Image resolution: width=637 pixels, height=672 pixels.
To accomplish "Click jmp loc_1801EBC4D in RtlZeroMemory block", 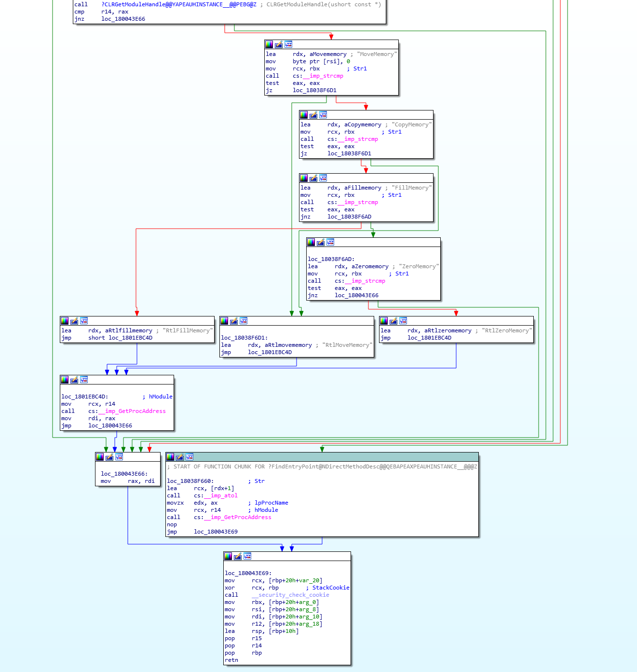I will 416,338.
